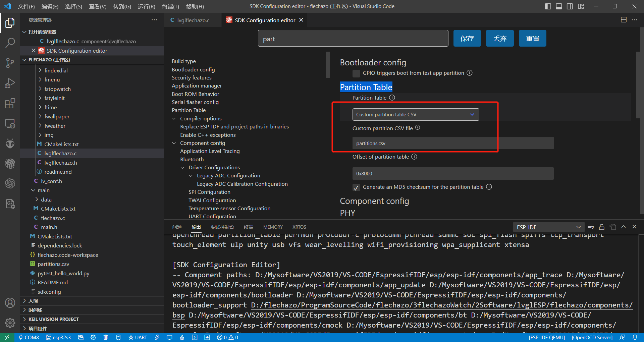Image resolution: width=644 pixels, height=342 pixels.
Task: Switch to the lvglflechazo.c editor tab
Action: coord(193,20)
